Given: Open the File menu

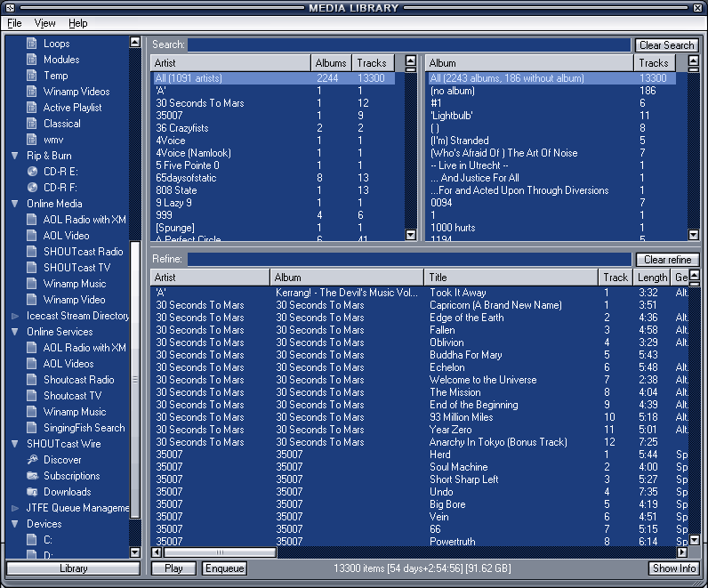Looking at the screenshot, I should pyautogui.click(x=14, y=23).
